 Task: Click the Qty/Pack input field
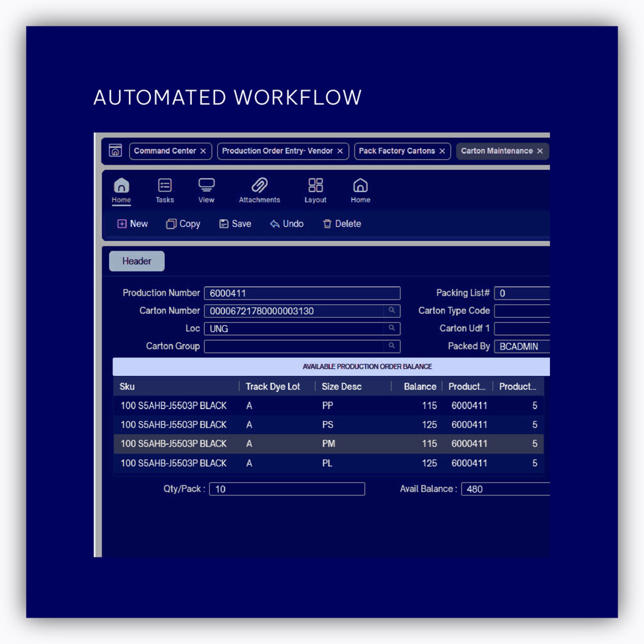(x=287, y=489)
